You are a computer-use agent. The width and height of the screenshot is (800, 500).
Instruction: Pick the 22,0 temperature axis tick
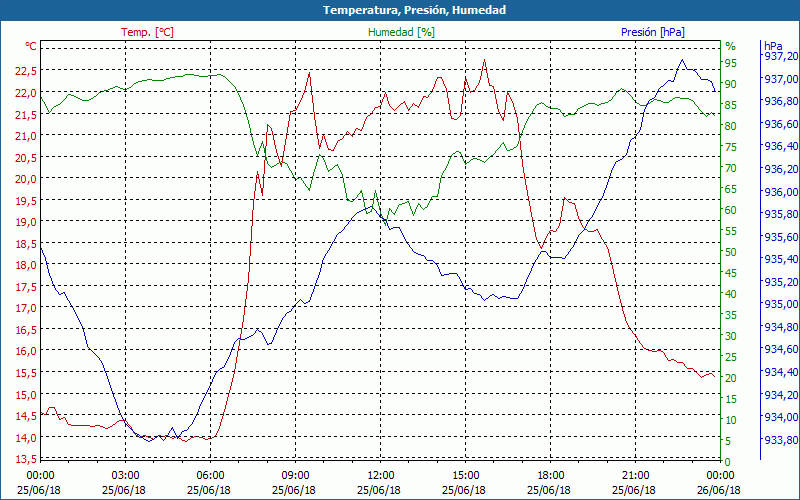tap(26, 93)
